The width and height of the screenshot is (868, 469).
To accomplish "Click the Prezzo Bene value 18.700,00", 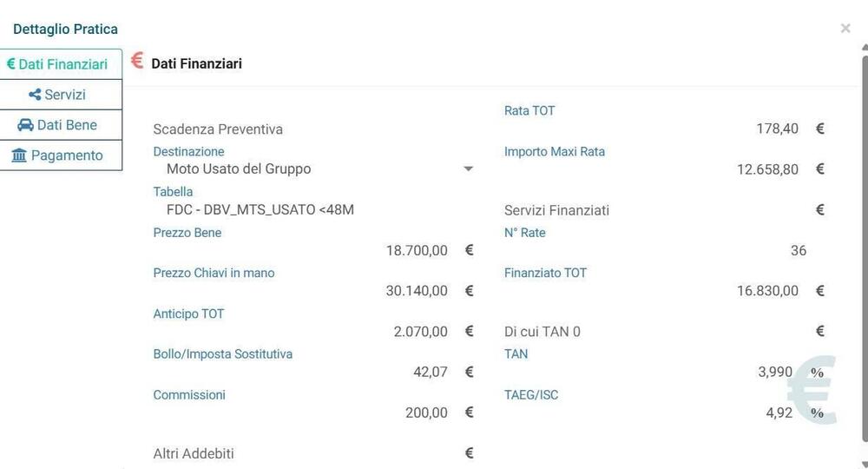I will pos(417,250).
